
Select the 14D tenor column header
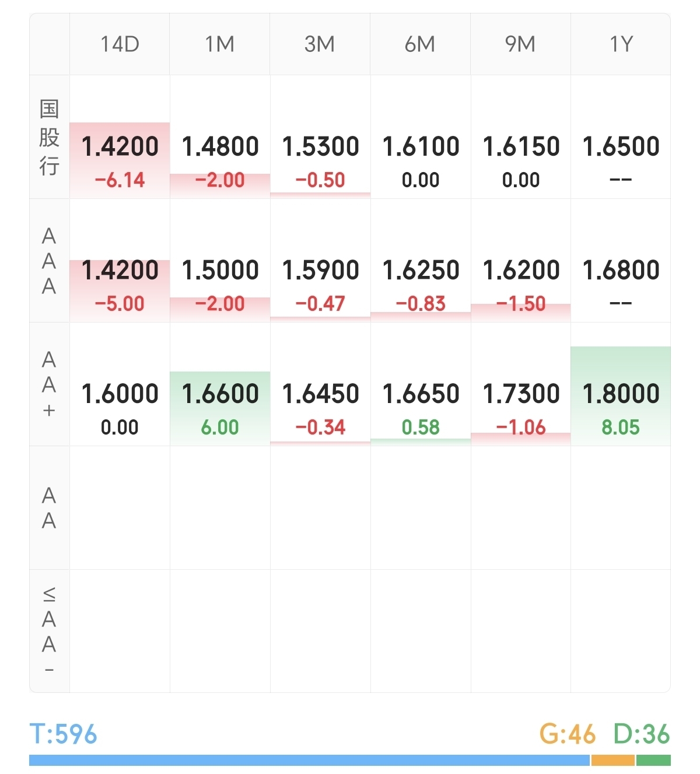[120, 44]
